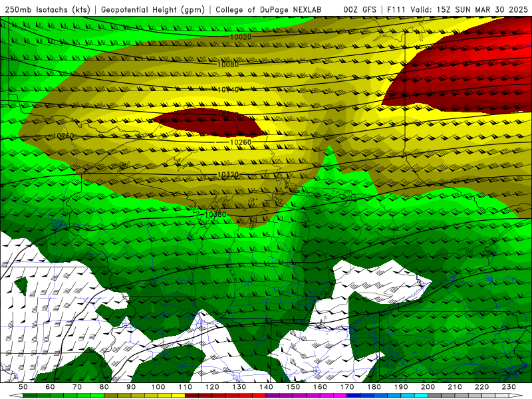Viewport: 532px width, 399px height.
Task: Click the '00Z GFS' model run label
Action: tap(360, 10)
